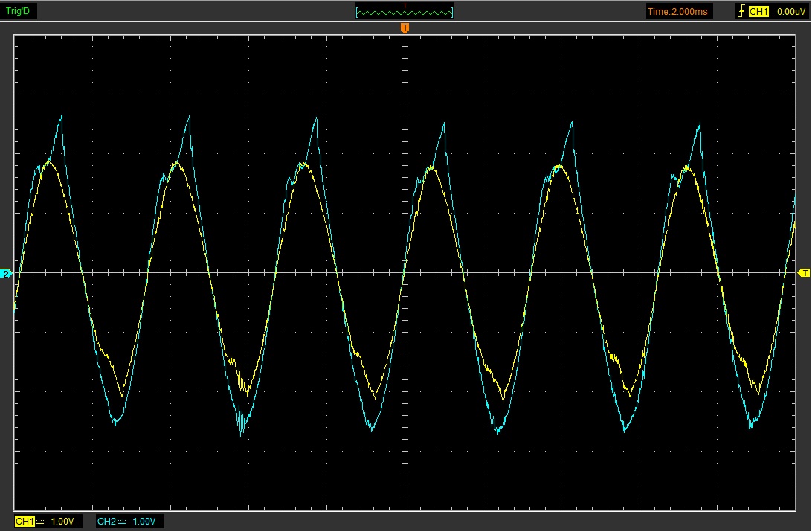Click the orange horizontal trigger position marker
The image size is (812, 532).
click(405, 28)
